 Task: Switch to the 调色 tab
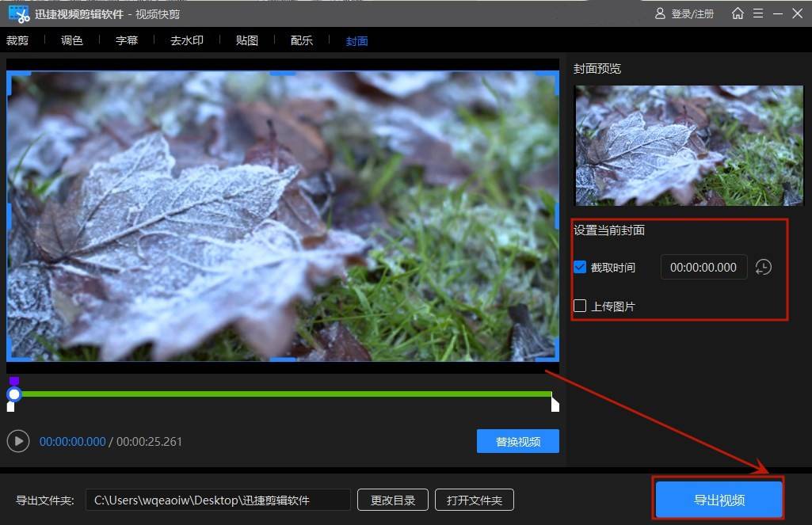[72, 40]
